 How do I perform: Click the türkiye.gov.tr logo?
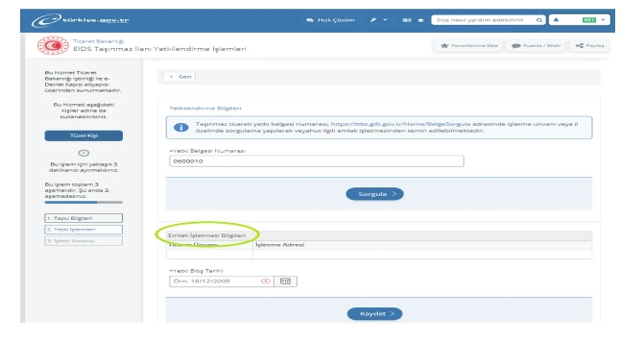[80, 21]
